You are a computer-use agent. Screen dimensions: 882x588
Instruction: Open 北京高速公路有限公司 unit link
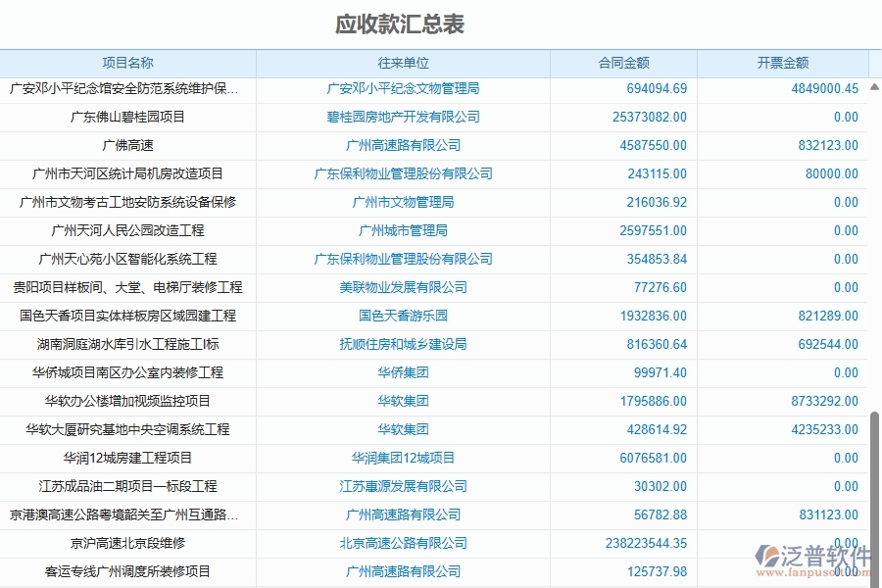pyautogui.click(x=402, y=543)
